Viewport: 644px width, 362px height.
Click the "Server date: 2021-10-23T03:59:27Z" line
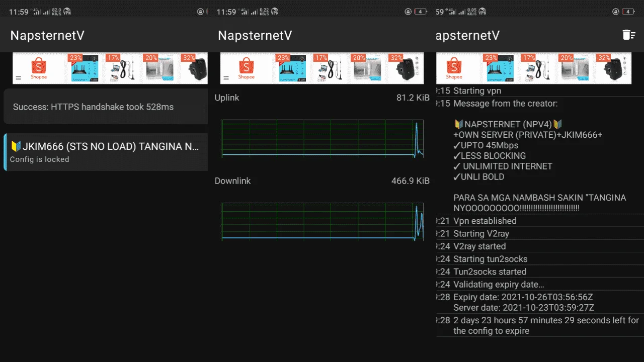(524, 308)
